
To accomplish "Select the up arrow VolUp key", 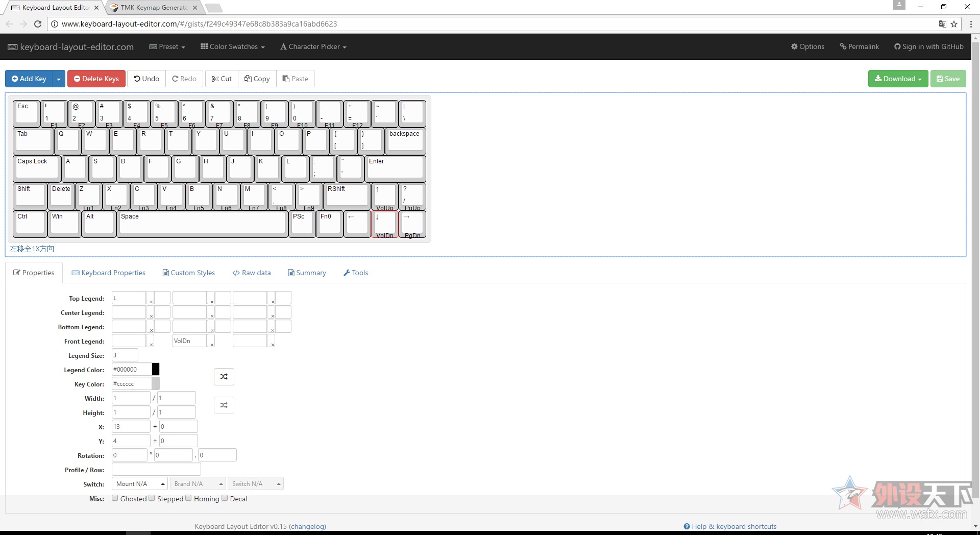I will [x=385, y=196].
